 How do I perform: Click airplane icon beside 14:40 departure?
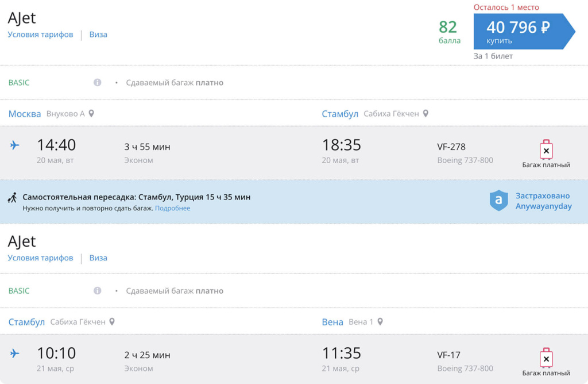[x=14, y=145]
